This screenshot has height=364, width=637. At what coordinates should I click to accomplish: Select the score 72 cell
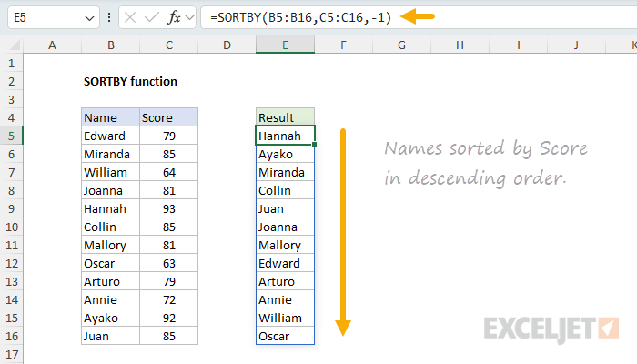click(169, 299)
